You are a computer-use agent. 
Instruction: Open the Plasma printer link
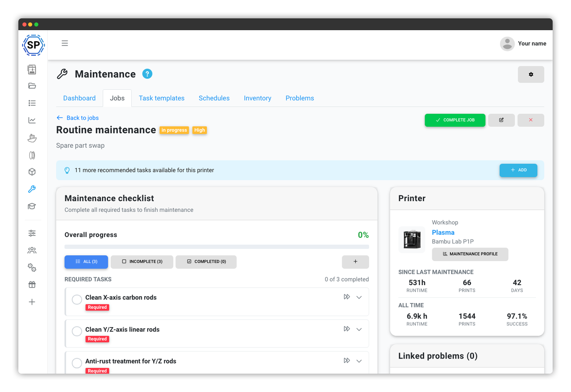tap(443, 233)
